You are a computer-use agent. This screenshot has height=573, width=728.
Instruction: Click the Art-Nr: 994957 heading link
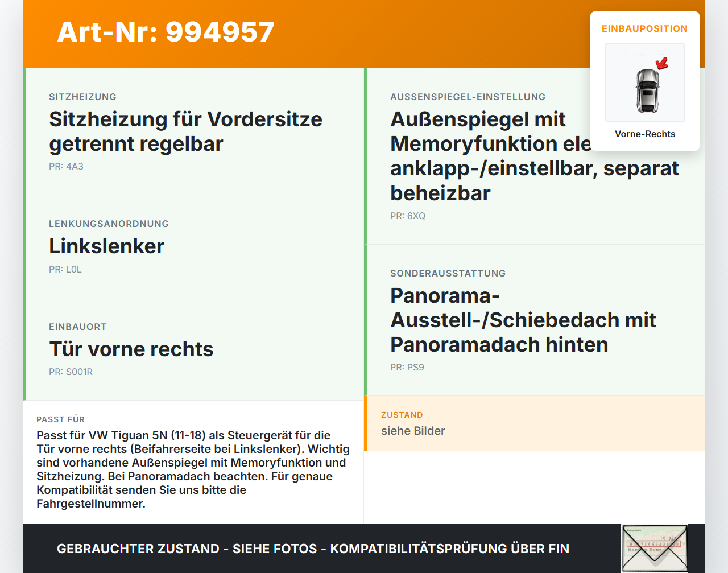point(166,32)
